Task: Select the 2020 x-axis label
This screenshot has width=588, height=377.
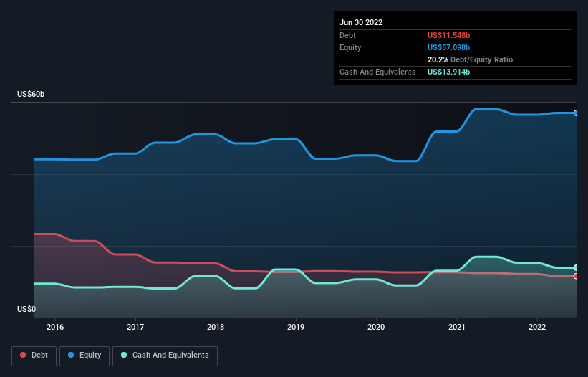Action: pyautogui.click(x=376, y=327)
